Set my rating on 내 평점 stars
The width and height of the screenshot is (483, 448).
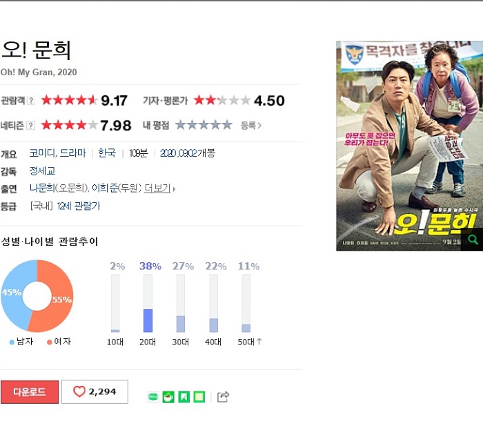point(204,125)
